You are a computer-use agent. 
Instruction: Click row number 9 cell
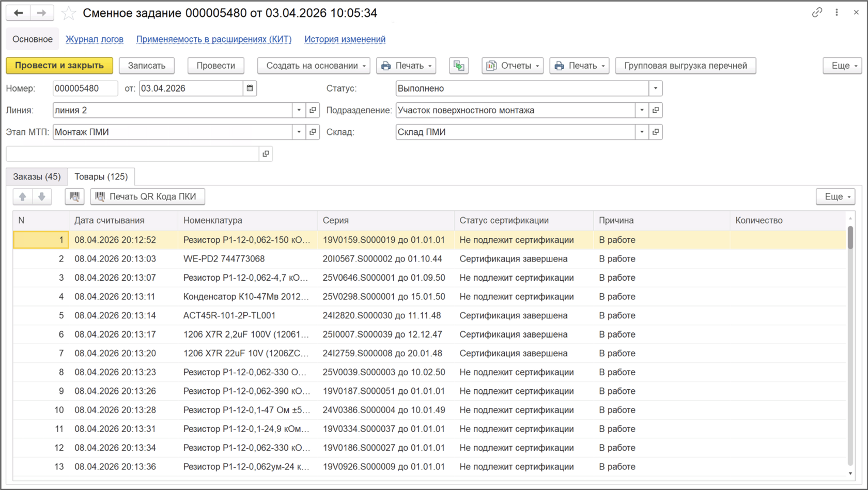(x=41, y=391)
